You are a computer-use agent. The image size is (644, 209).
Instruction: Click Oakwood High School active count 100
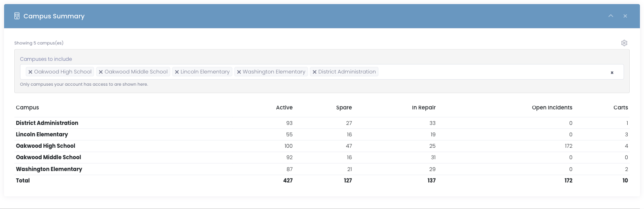click(x=288, y=146)
